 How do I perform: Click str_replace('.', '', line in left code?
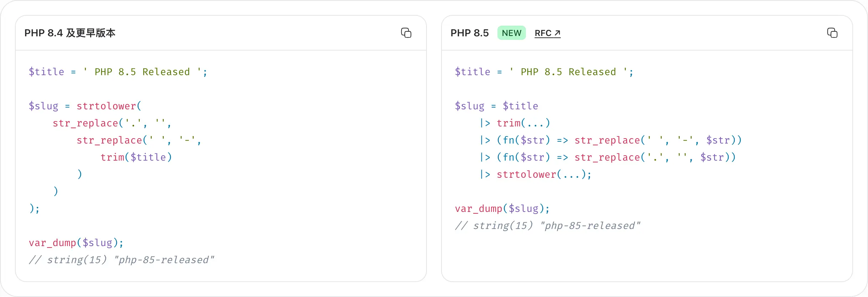pyautogui.click(x=112, y=123)
